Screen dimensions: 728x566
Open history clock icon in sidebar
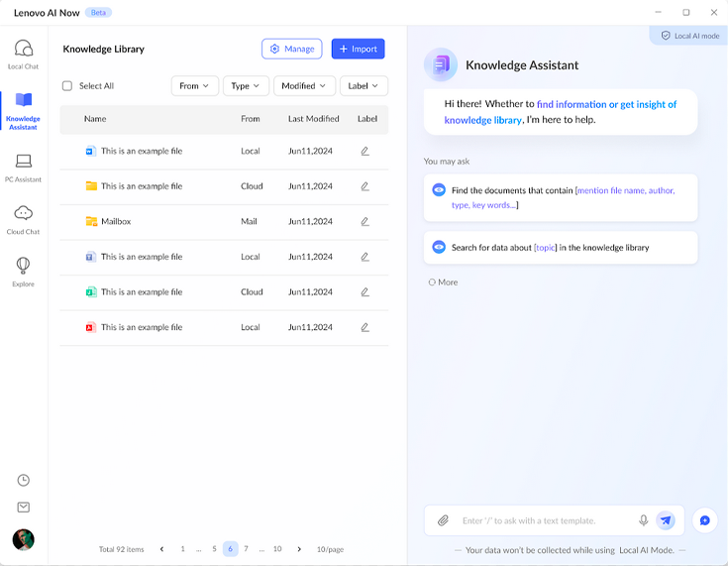pos(23,480)
